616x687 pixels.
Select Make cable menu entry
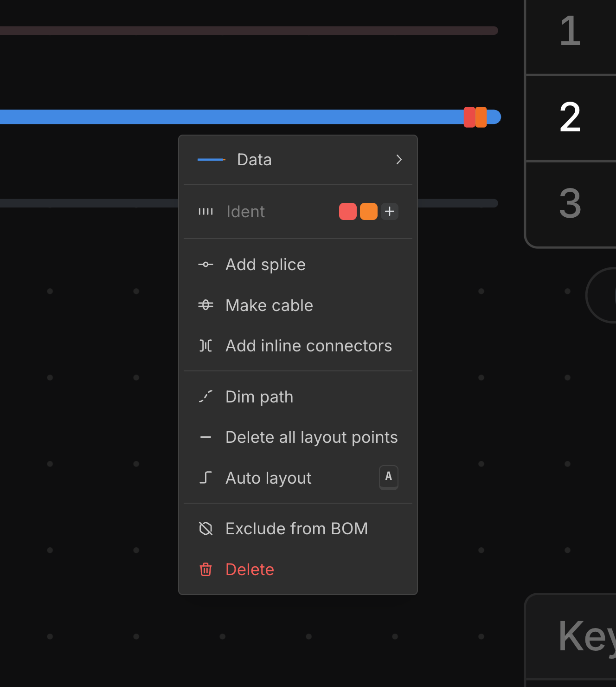[x=269, y=305]
